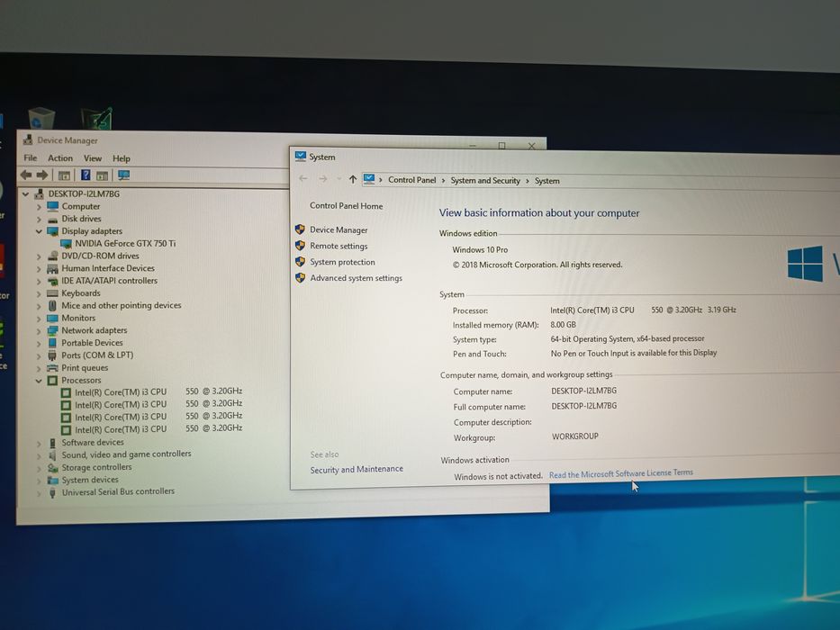This screenshot has width=840, height=630.
Task: Click the computer icon in System address bar
Action: 369,179
